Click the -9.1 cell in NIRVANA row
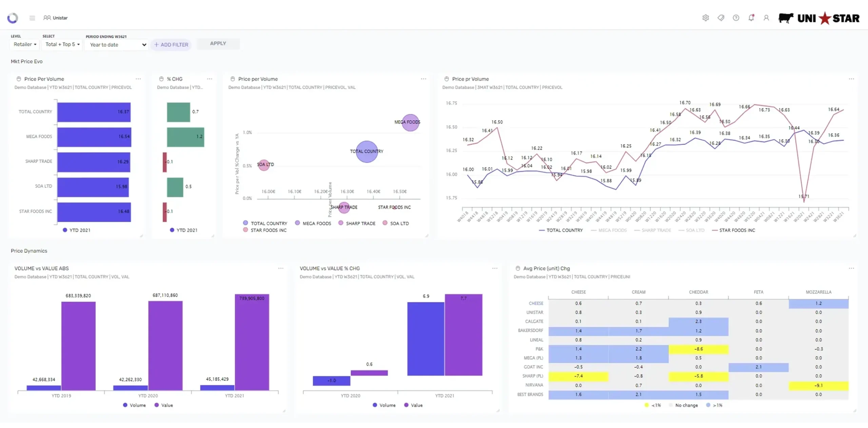Image resolution: width=868 pixels, height=428 pixels. (818, 386)
